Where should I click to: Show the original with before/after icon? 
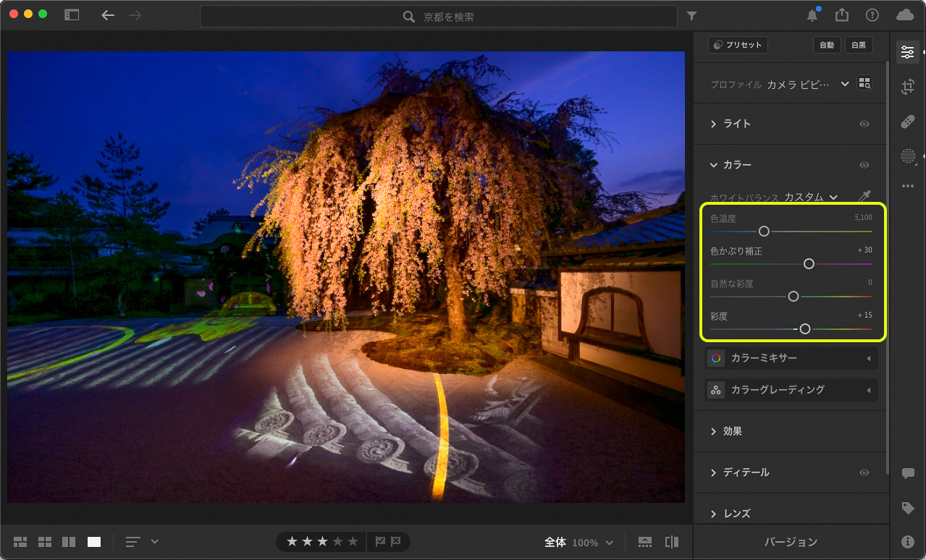pyautogui.click(x=672, y=542)
